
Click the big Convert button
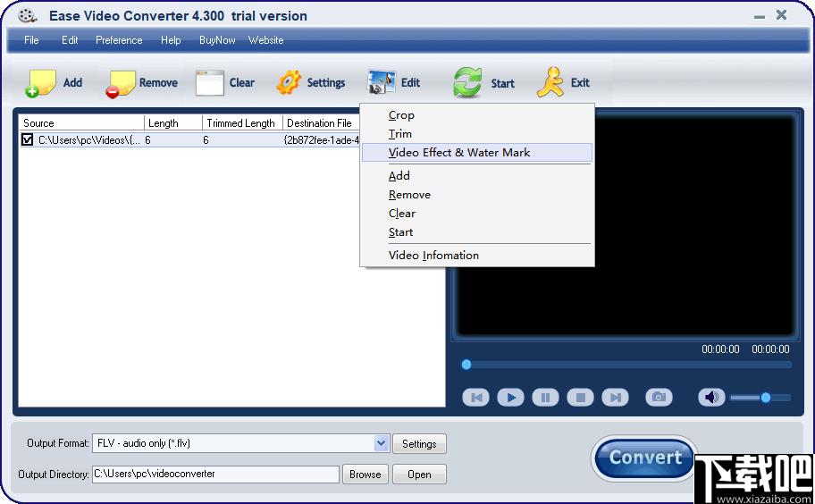click(x=644, y=458)
